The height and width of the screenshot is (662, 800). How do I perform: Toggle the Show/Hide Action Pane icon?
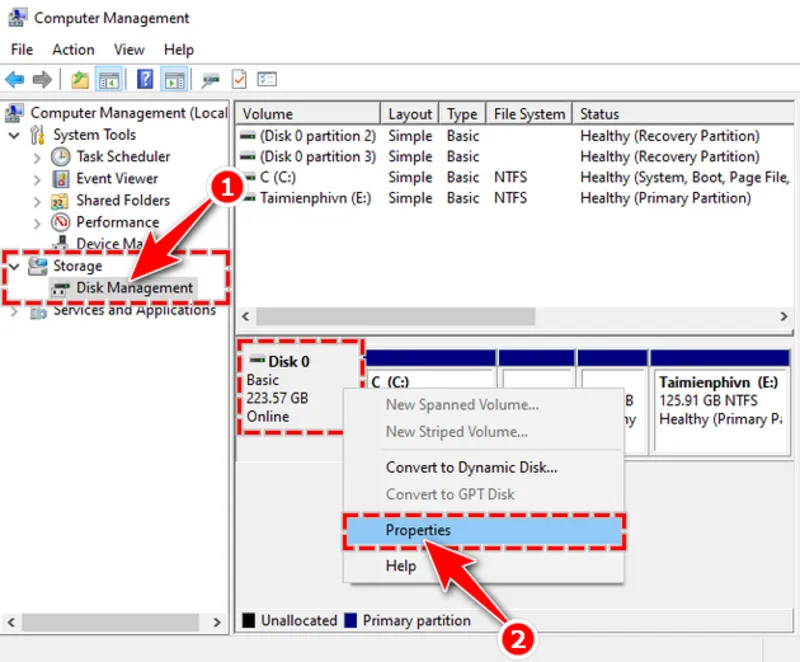176,79
